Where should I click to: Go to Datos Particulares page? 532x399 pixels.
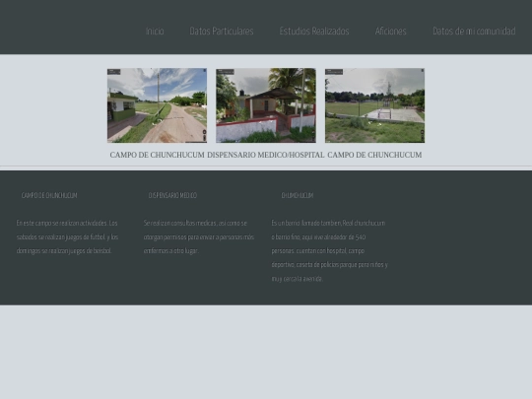coord(222,32)
